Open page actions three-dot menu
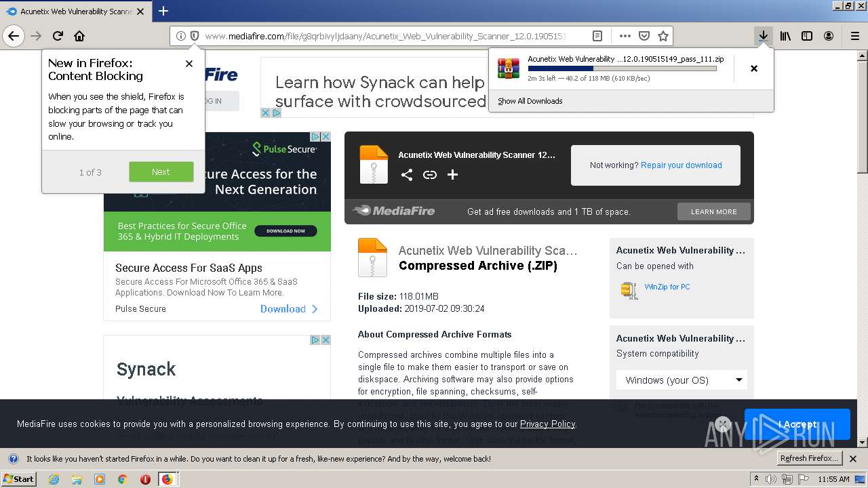The image size is (868, 488). click(x=625, y=36)
